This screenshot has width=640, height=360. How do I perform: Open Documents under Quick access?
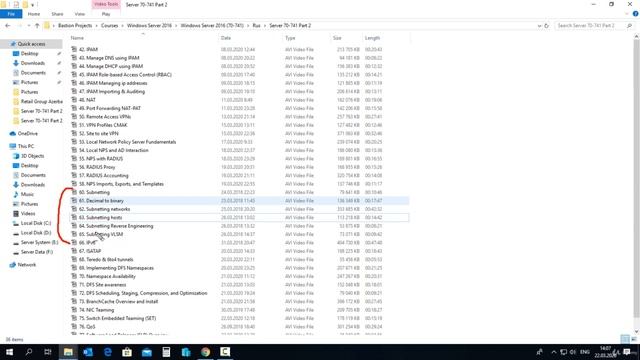[33, 73]
